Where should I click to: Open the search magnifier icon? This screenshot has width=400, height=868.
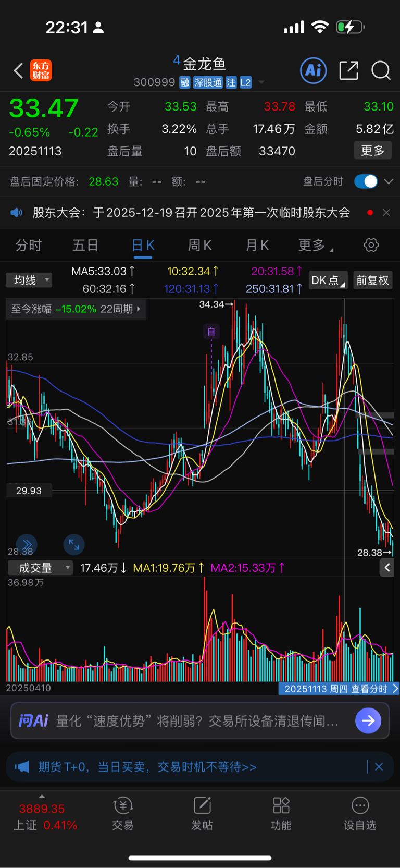coord(381,70)
